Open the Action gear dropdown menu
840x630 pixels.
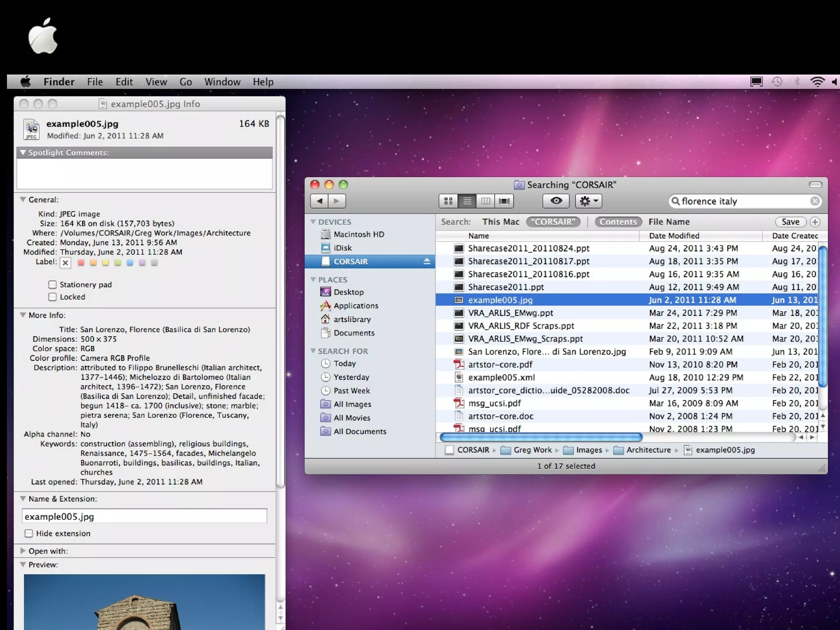(x=588, y=201)
